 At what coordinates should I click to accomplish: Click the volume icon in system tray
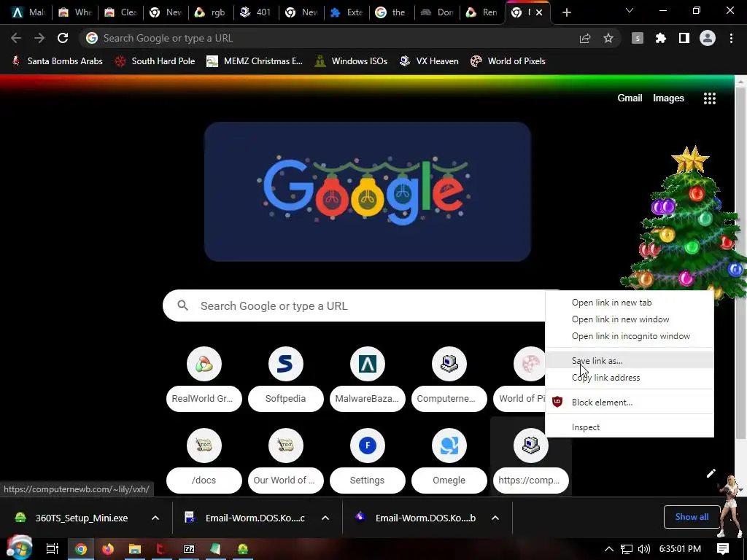coord(643,549)
